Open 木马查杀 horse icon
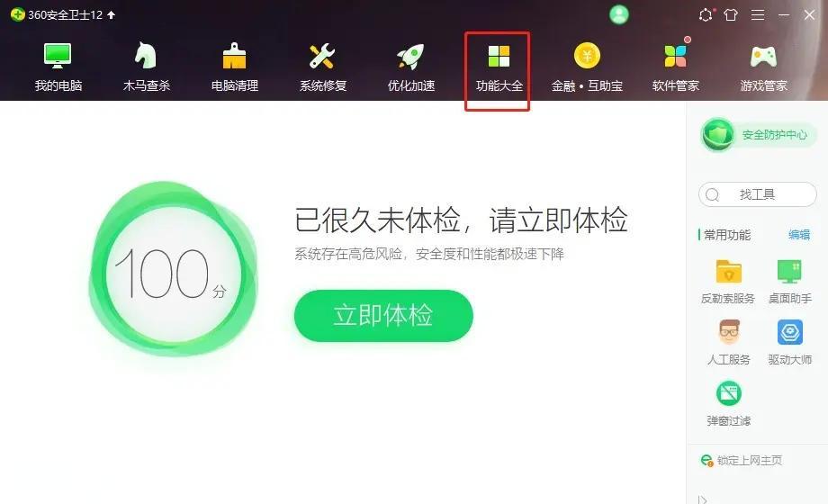The width and height of the screenshot is (828, 504). pos(146,56)
